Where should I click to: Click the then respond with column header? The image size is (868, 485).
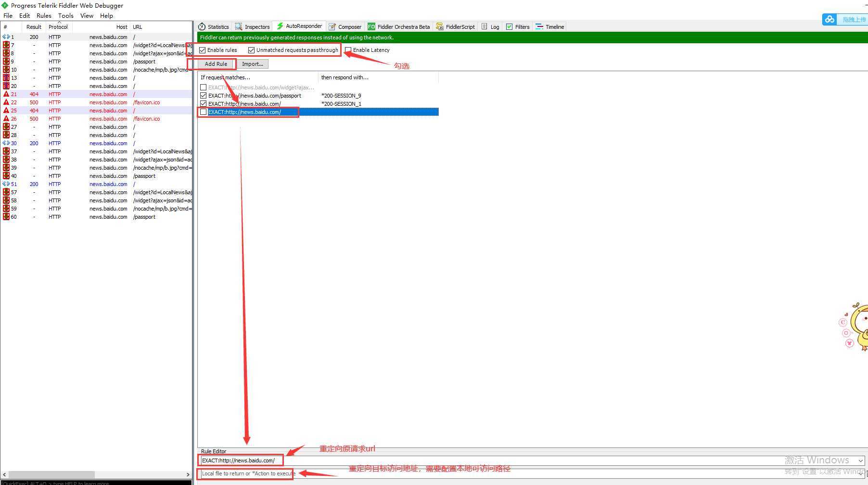378,77
